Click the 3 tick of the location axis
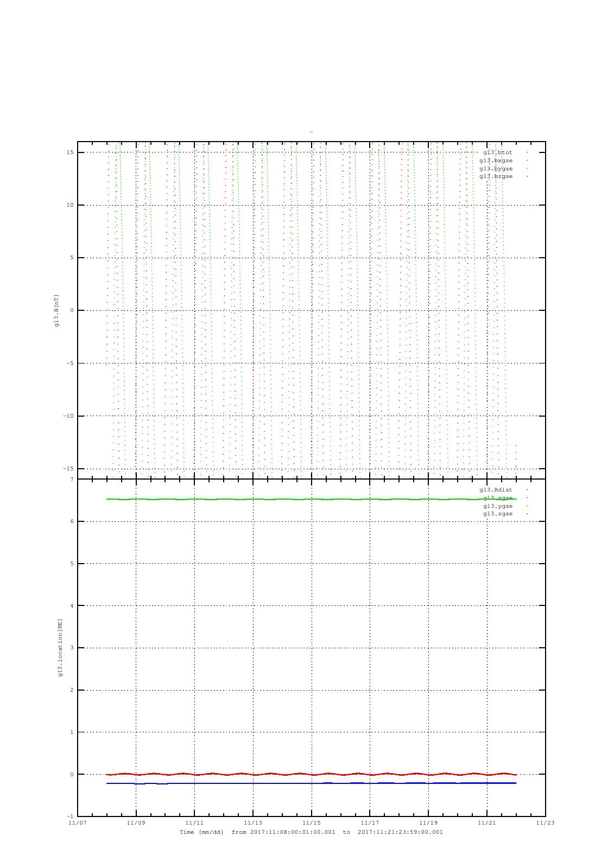This screenshot has width=614, height=868. coord(72,648)
